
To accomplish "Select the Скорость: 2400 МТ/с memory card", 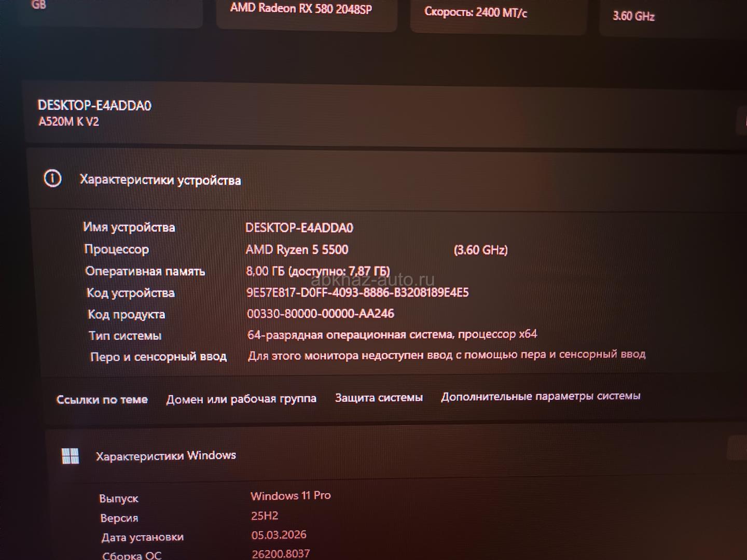I will 497,15.
